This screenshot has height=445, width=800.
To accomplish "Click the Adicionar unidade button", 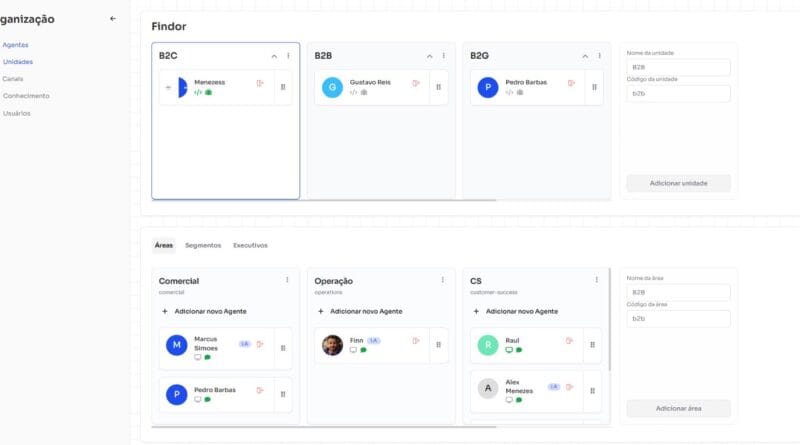I will (678, 183).
